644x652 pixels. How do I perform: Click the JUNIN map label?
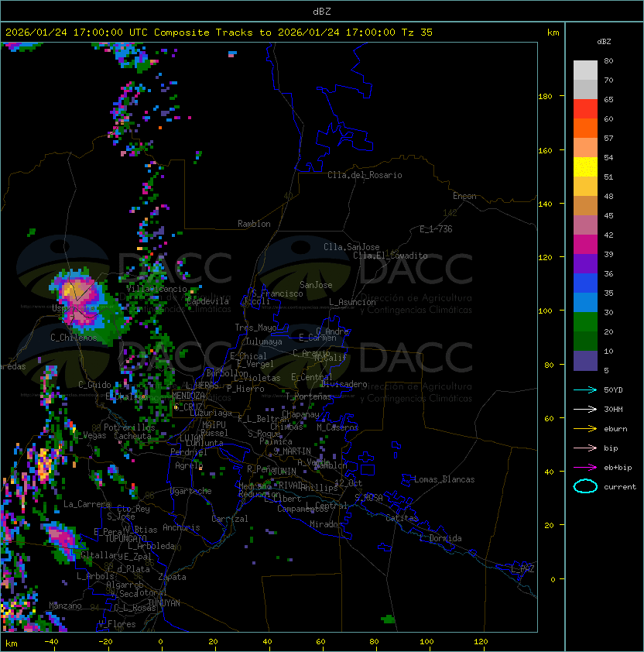tap(284, 471)
